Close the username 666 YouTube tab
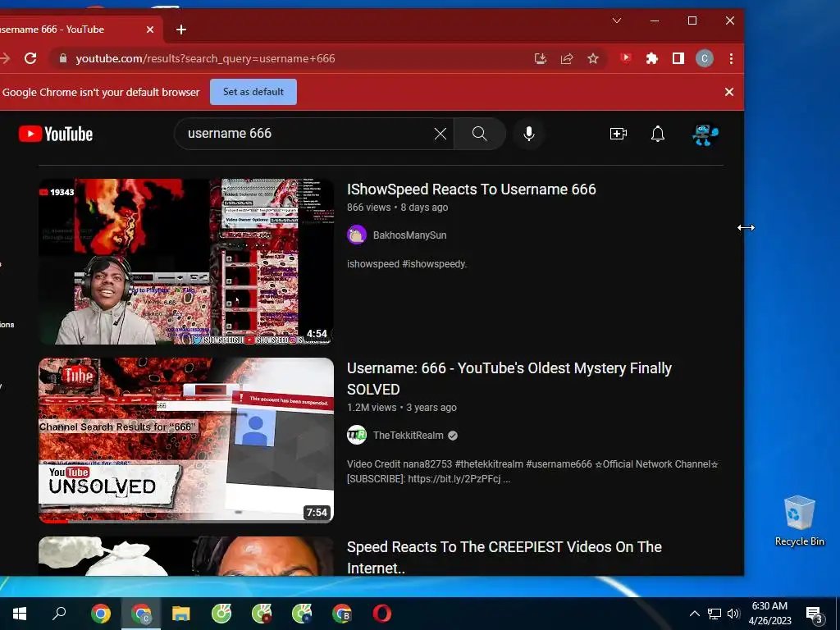This screenshot has width=840, height=630. [150, 30]
